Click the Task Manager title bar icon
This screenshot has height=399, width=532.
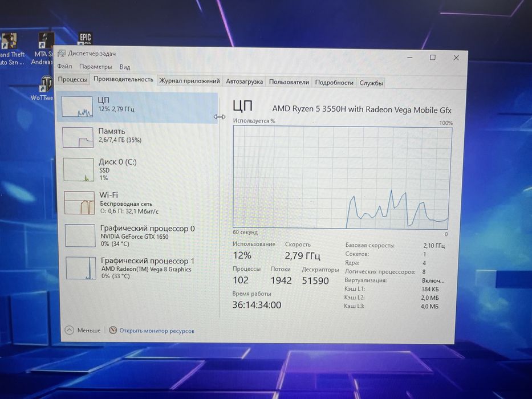pos(62,53)
